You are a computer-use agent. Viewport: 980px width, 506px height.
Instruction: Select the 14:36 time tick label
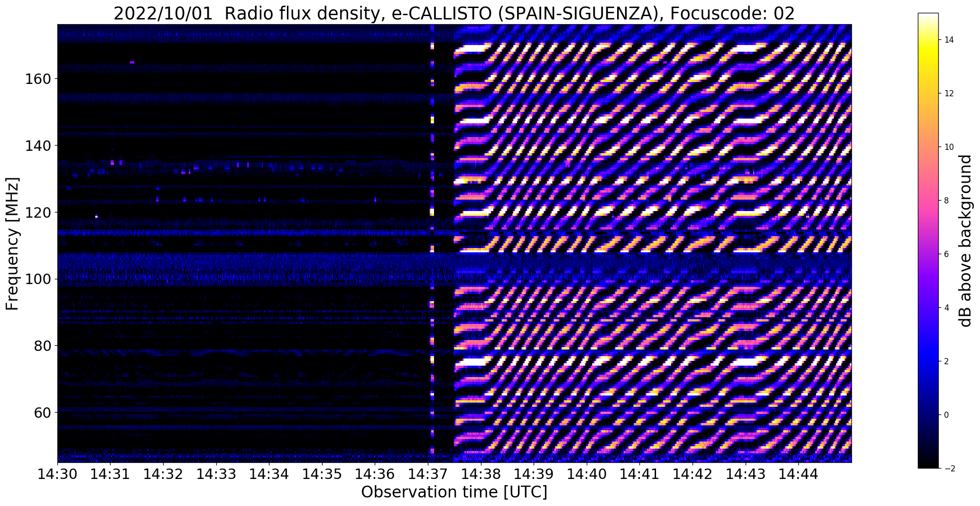[x=375, y=474]
